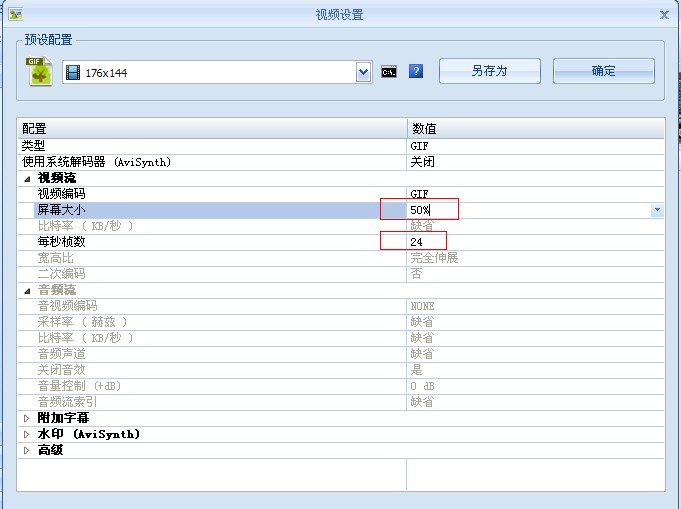This screenshot has width=681, height=509.
Task: Click the blue question mark help icon
Action: click(x=416, y=71)
